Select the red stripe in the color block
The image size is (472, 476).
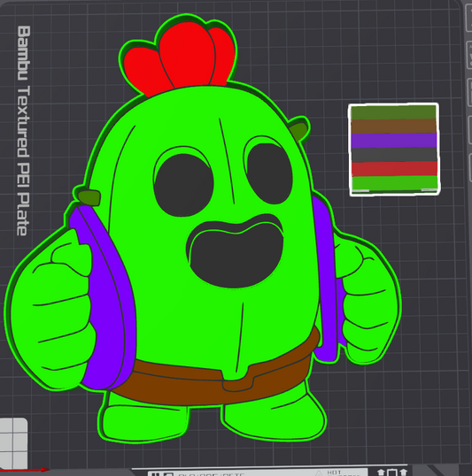point(394,169)
